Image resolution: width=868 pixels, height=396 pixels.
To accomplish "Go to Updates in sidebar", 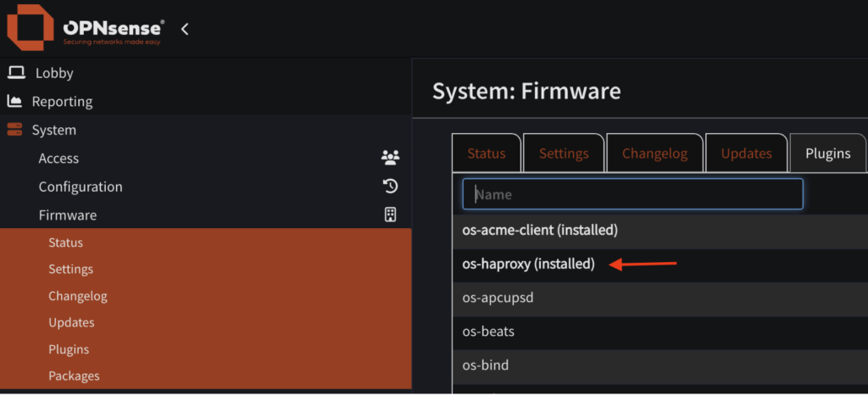I will [71, 322].
